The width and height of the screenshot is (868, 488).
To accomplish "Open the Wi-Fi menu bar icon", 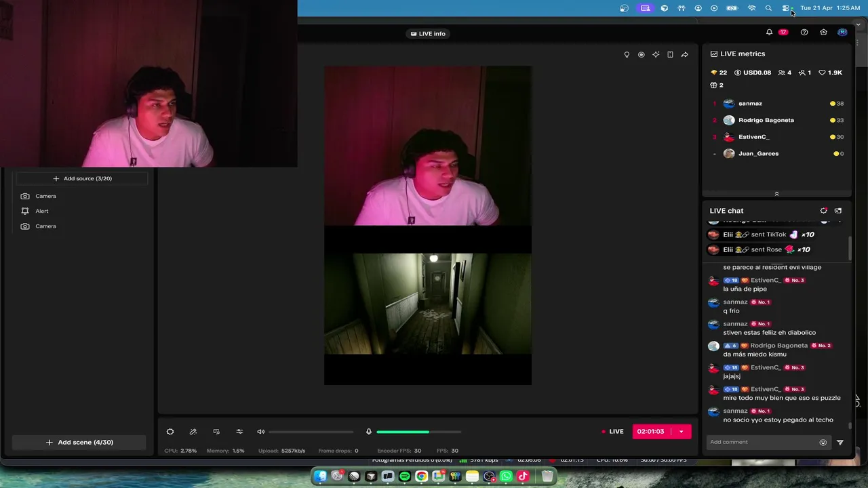I will coord(751,8).
